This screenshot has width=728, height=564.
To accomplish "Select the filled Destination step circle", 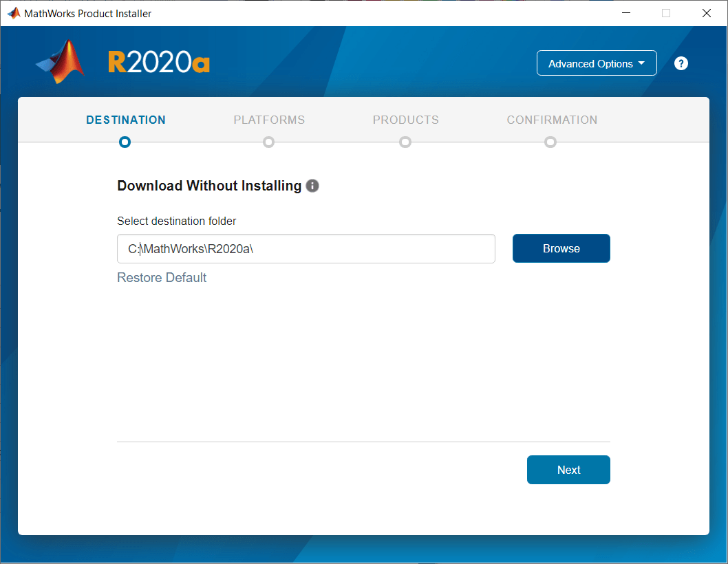I will (125, 142).
